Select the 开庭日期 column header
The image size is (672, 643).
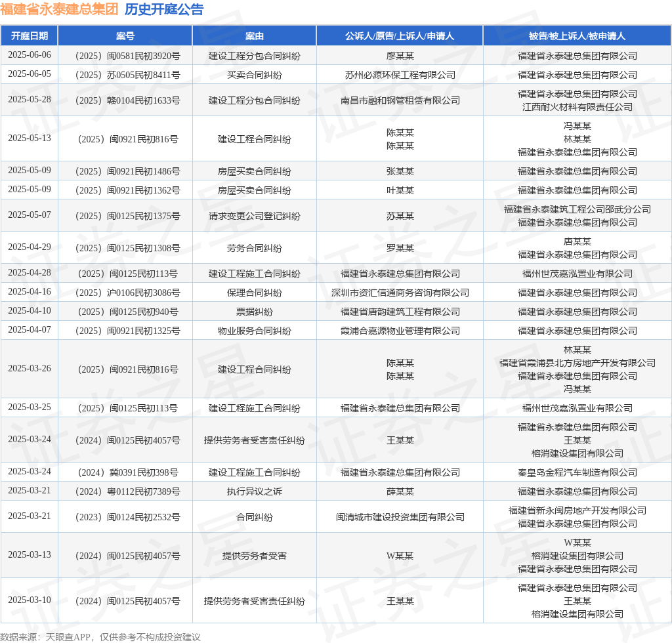click(29, 36)
